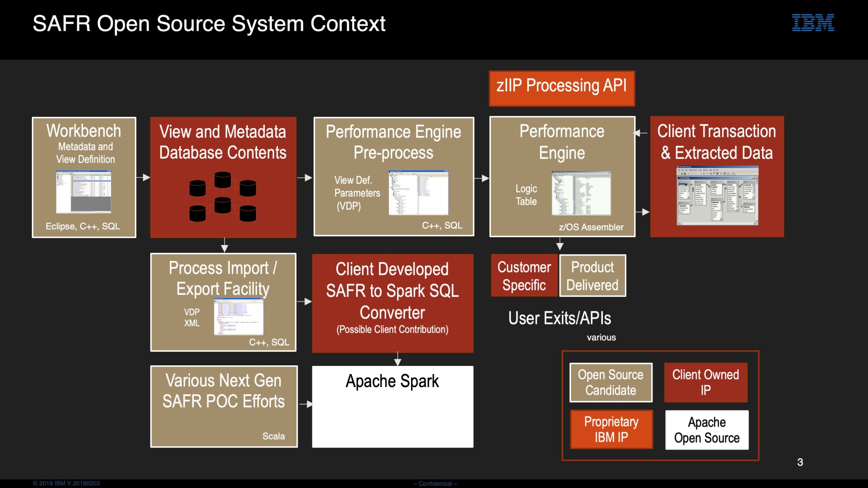The image size is (868, 488).
Task: Click the Client Owned IP legend swatch
Action: click(x=706, y=383)
